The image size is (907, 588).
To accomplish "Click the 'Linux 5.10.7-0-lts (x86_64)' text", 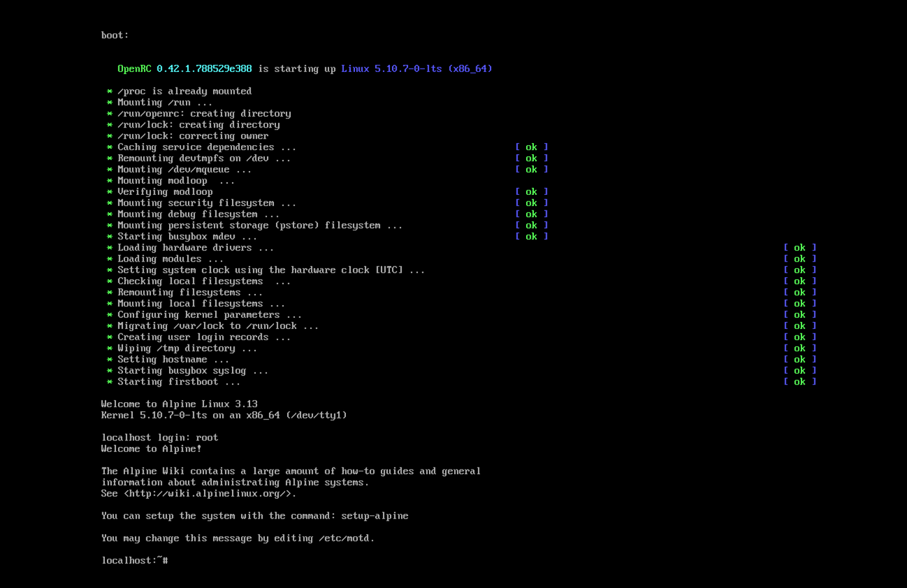I will coord(417,69).
